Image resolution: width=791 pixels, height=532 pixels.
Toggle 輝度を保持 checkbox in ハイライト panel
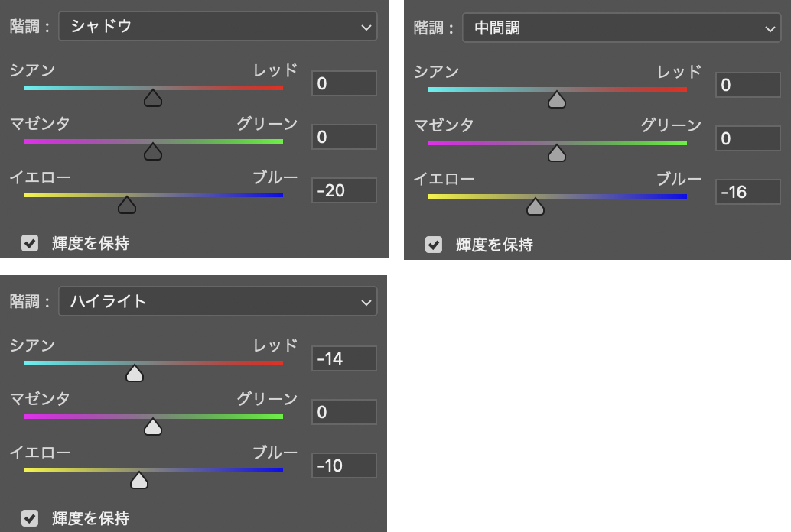pos(30,518)
